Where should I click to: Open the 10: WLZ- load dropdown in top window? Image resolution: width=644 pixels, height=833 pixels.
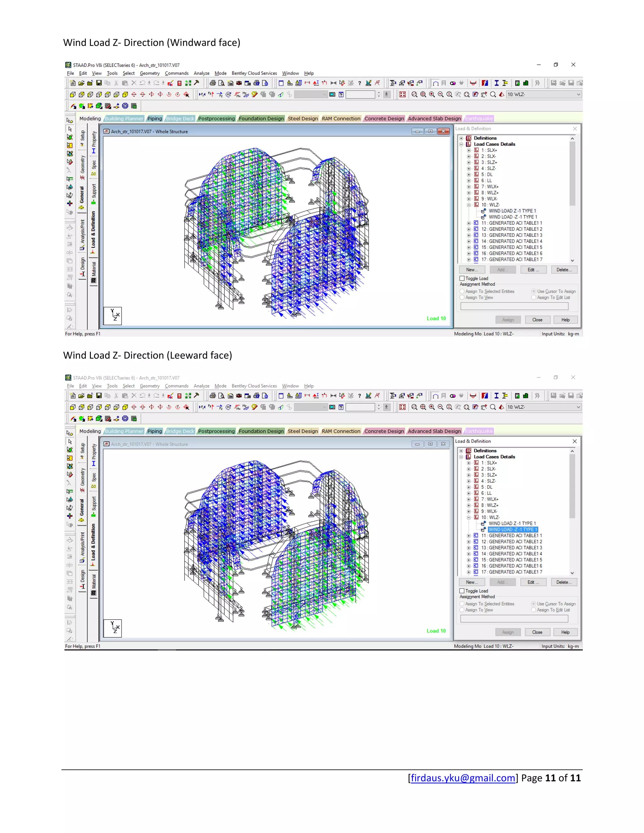tap(578, 95)
